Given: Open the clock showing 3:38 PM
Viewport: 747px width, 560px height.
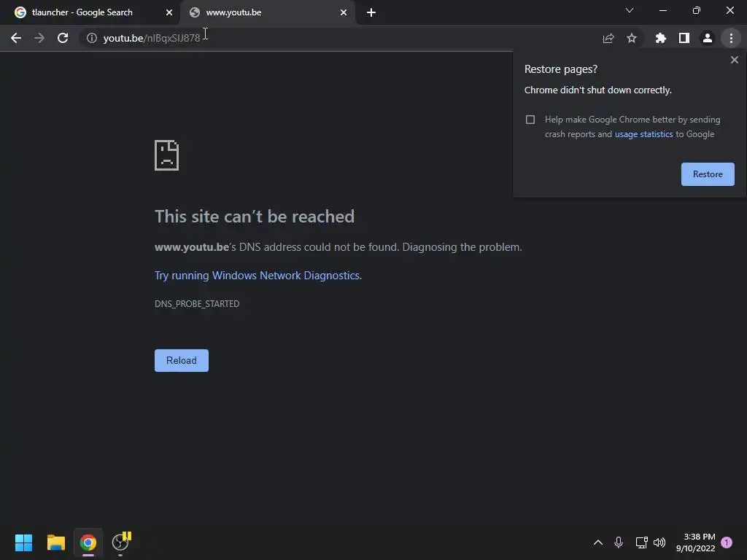Looking at the screenshot, I should (695, 542).
